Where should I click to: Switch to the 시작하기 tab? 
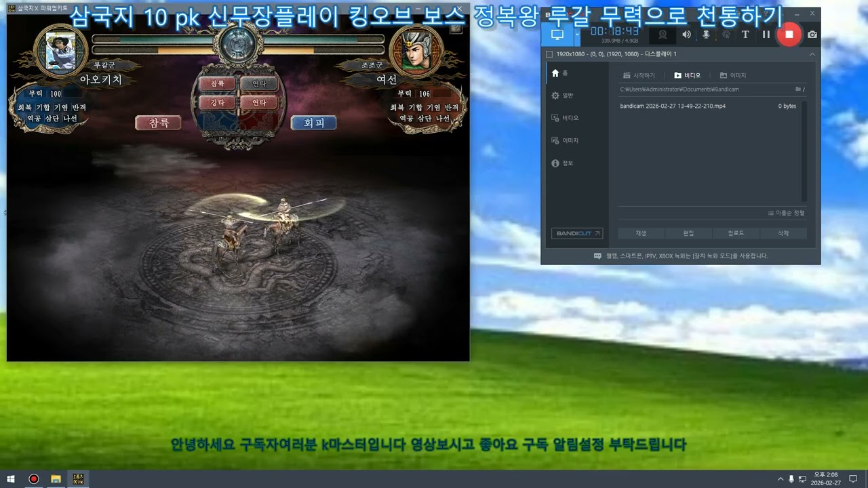click(x=639, y=75)
